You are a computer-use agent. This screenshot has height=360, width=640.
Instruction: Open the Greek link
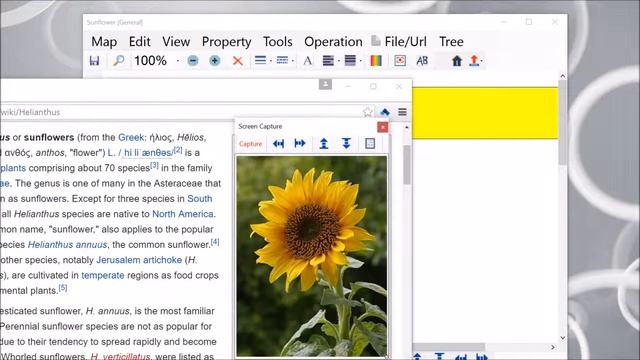[131, 138]
